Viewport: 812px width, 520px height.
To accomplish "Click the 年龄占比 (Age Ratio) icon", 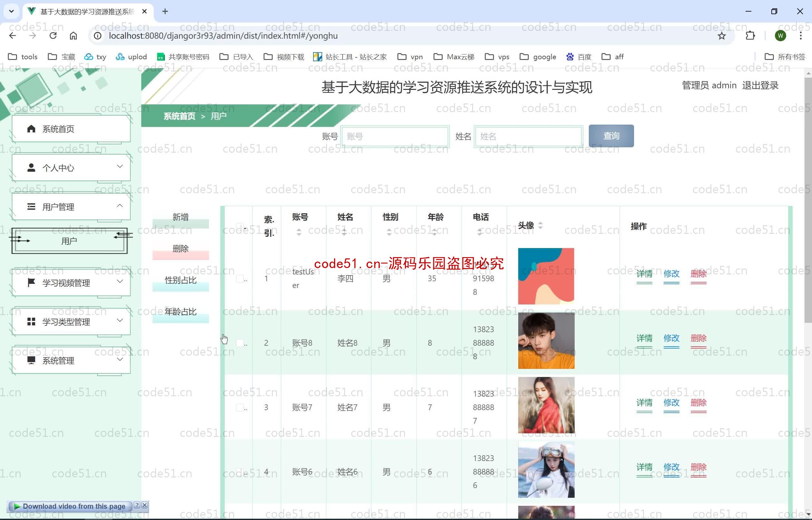I will (x=181, y=312).
